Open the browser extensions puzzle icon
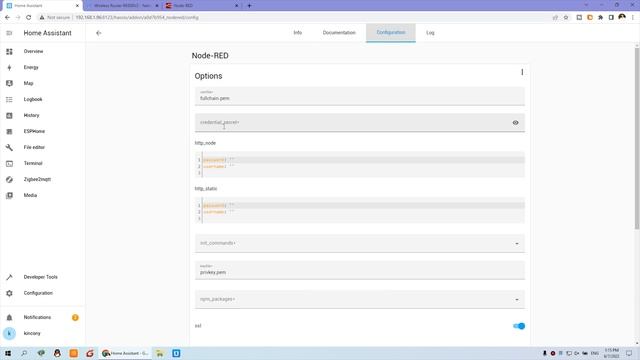The image size is (640, 360). point(600,18)
